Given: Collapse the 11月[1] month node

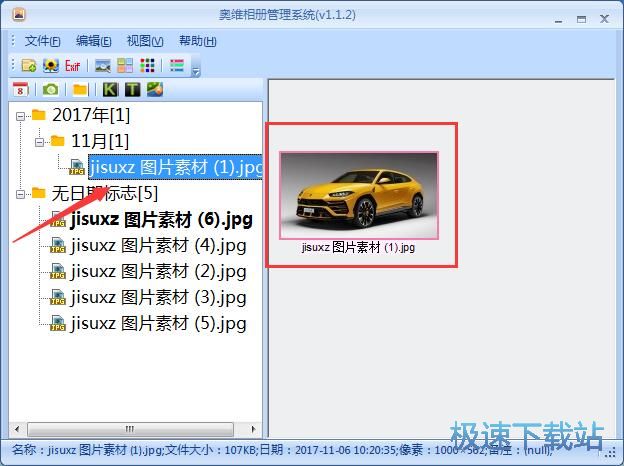Looking at the screenshot, I should (x=40, y=141).
